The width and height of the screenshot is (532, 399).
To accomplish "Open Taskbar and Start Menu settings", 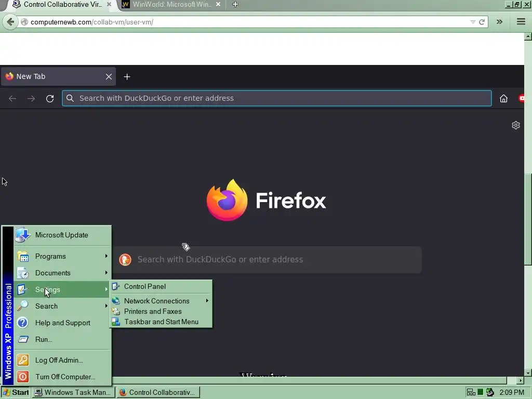I will 161,322.
